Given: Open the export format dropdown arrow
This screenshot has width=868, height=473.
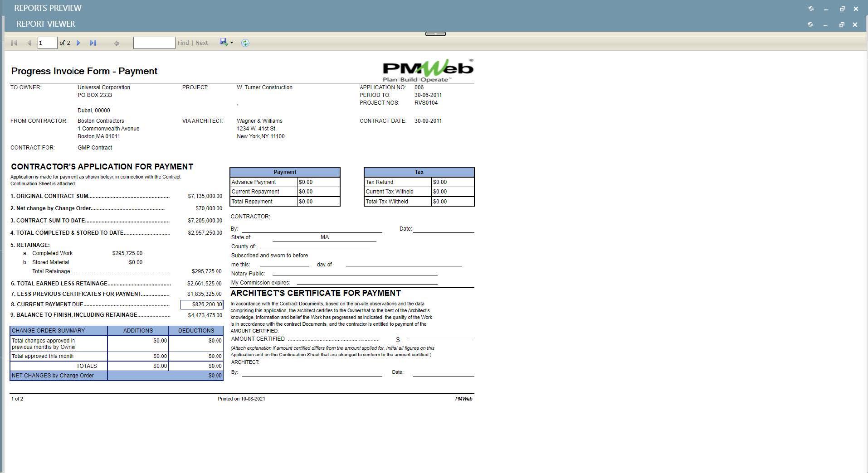Looking at the screenshot, I should pos(232,43).
